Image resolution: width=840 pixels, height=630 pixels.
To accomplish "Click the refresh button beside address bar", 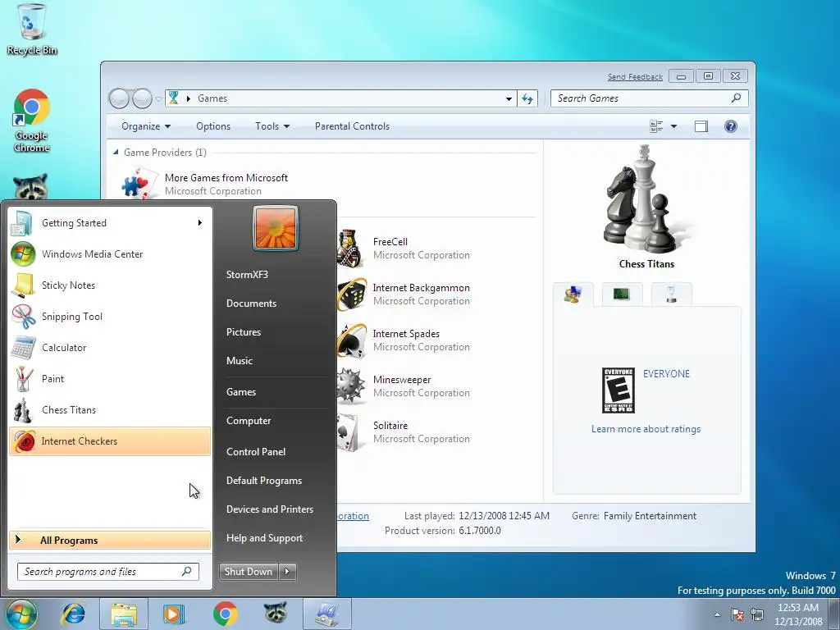I will pos(527,98).
